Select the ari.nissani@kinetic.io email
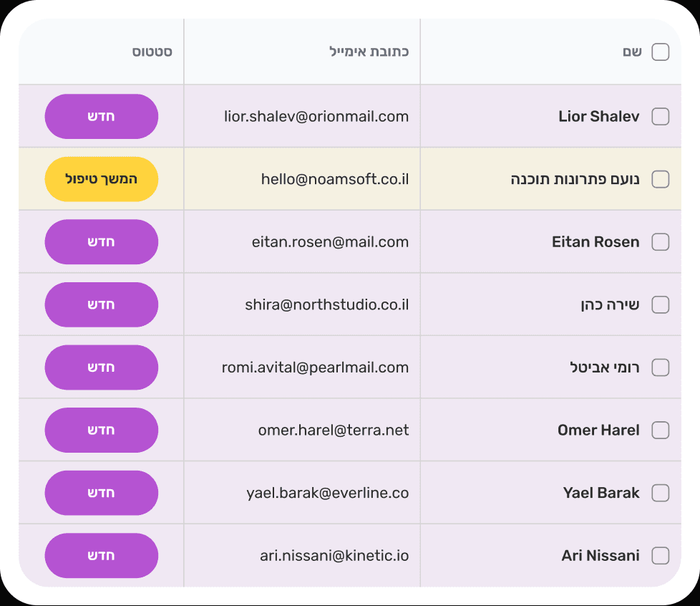The width and height of the screenshot is (700, 606). click(334, 556)
